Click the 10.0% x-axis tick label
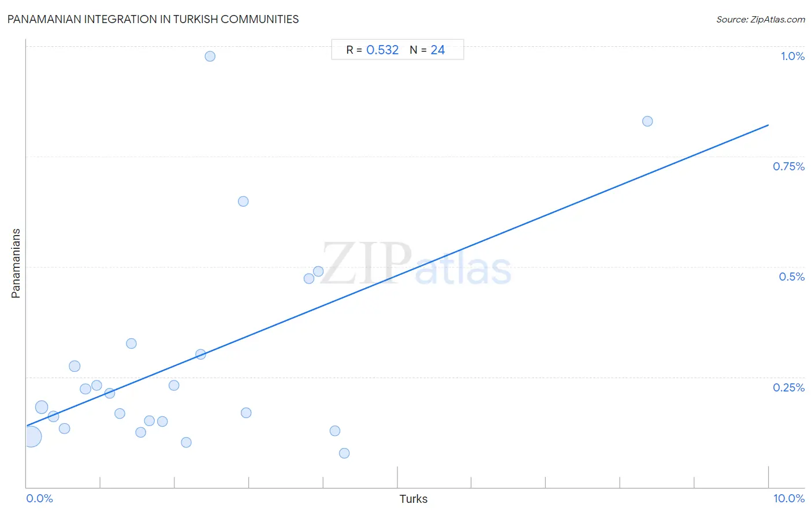The width and height of the screenshot is (812, 515). pos(789,498)
